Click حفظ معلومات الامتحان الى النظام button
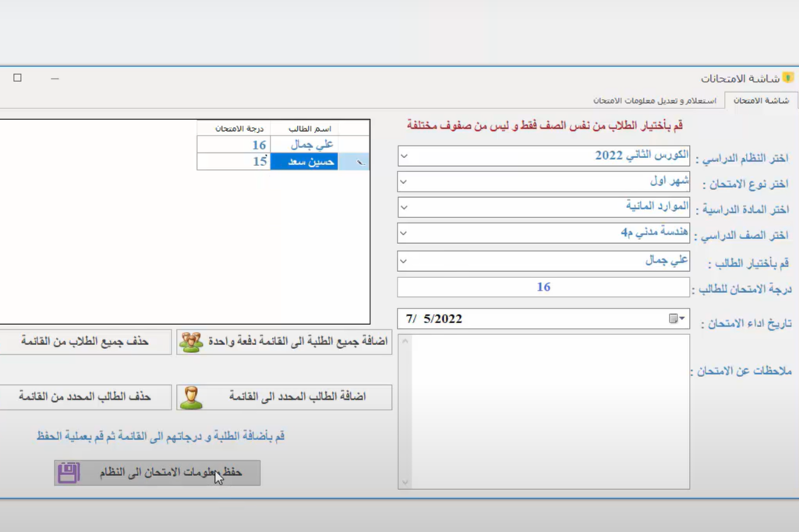The image size is (799, 532). [157, 473]
